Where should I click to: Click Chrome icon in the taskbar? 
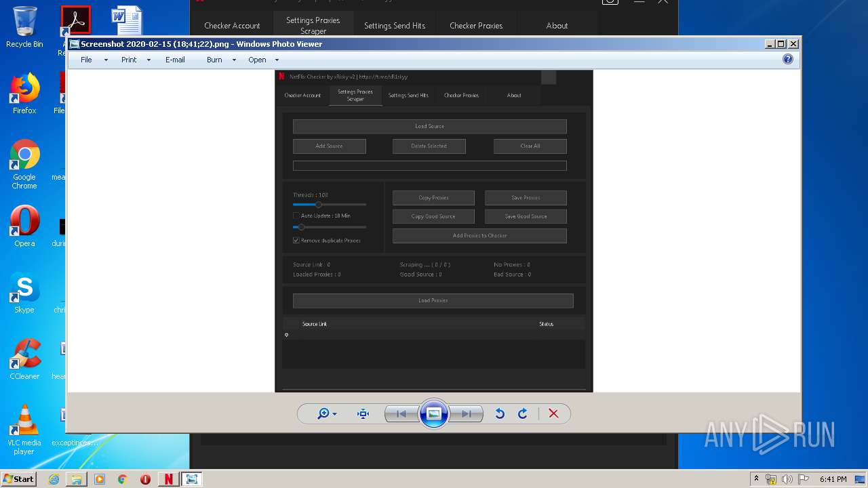(x=123, y=479)
